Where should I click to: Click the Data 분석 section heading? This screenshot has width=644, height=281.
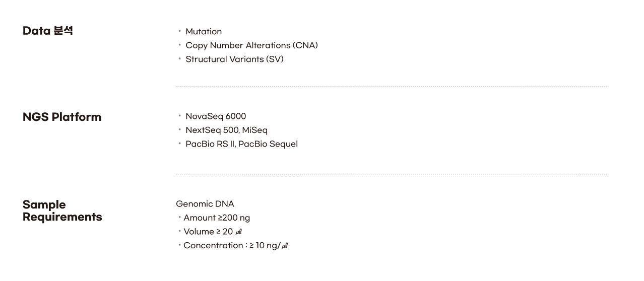point(48,31)
